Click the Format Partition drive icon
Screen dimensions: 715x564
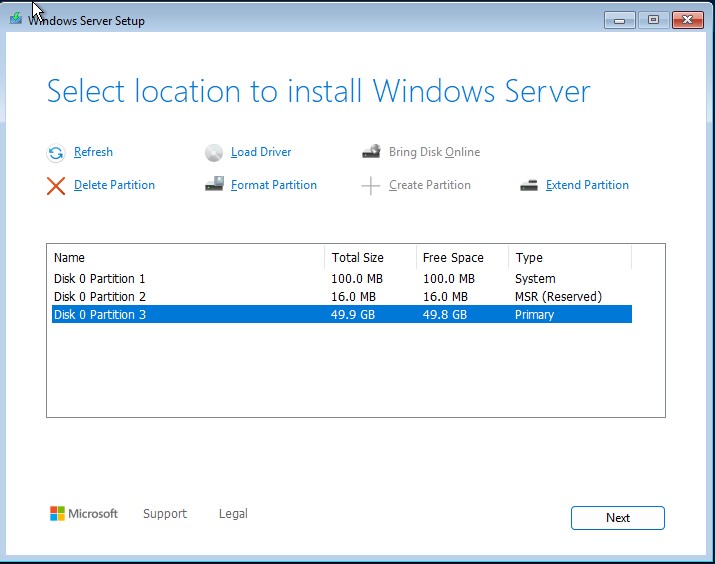[214, 185]
